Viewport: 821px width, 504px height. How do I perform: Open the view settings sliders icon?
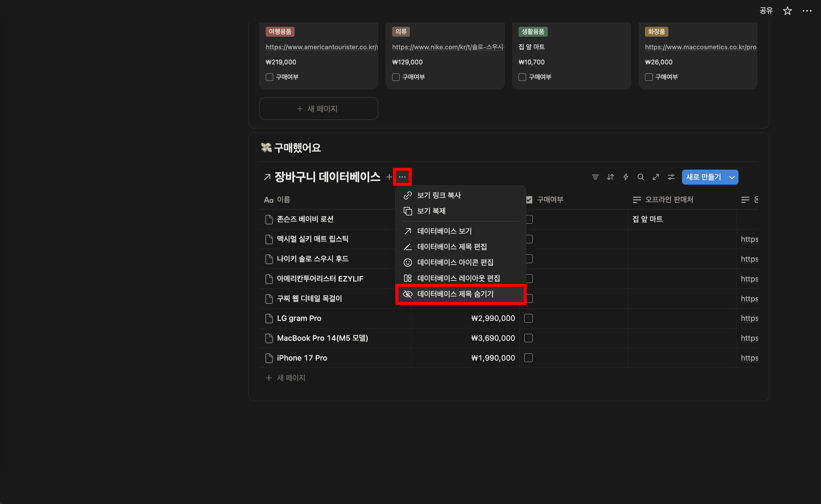[671, 177]
